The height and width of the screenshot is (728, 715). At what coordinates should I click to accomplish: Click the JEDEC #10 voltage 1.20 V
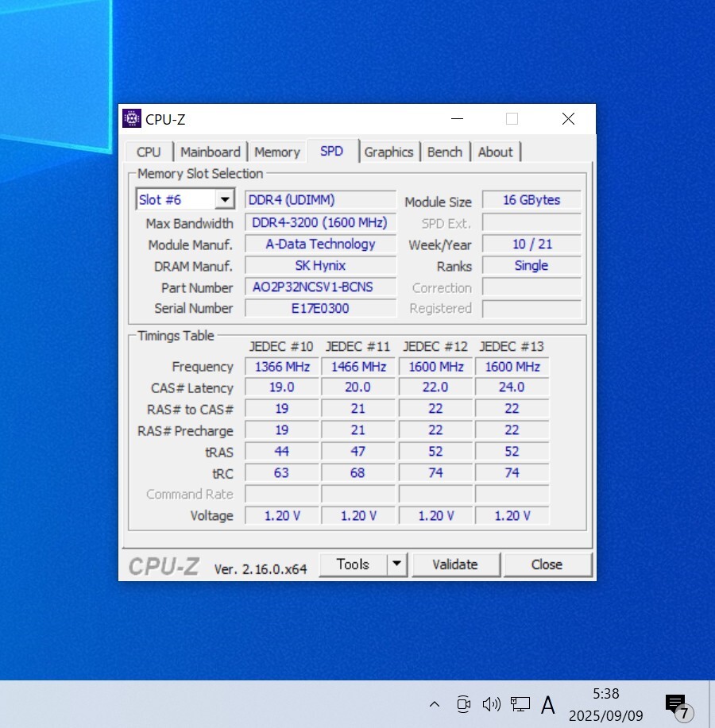coord(282,515)
